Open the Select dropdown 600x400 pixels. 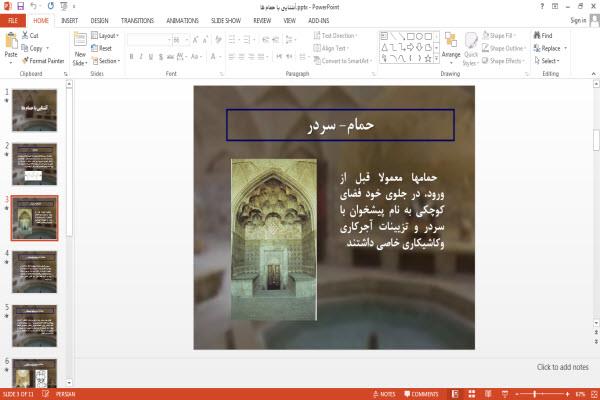[x=547, y=61]
